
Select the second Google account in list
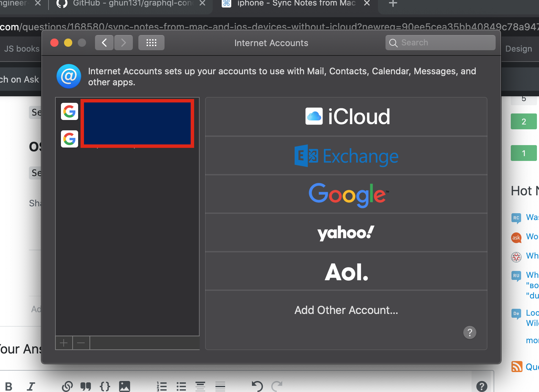(127, 139)
